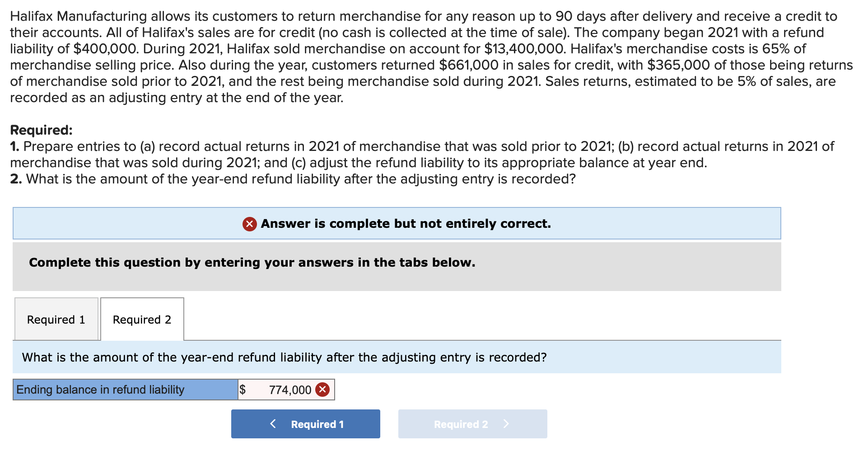Select the Required 2 tab
868x451 pixels.
point(142,319)
